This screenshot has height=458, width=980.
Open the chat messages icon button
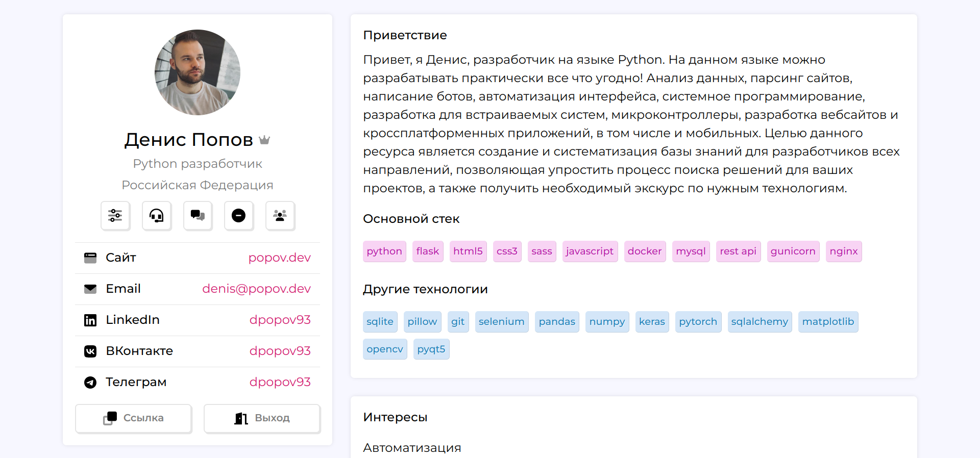(x=198, y=216)
